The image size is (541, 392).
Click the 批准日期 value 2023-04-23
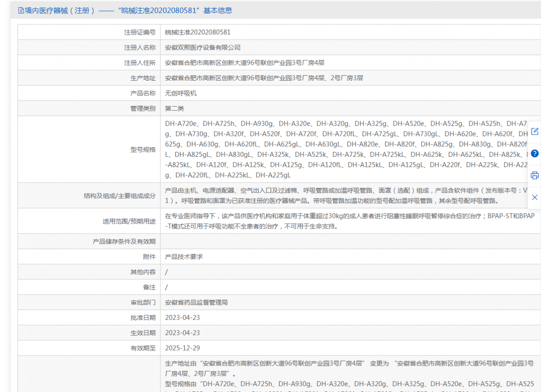coord(183,318)
